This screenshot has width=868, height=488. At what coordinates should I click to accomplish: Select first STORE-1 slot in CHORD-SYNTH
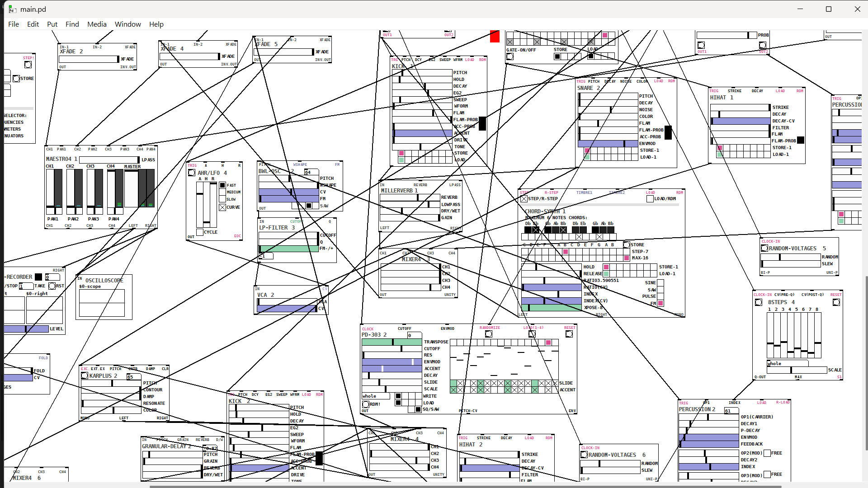606,267
